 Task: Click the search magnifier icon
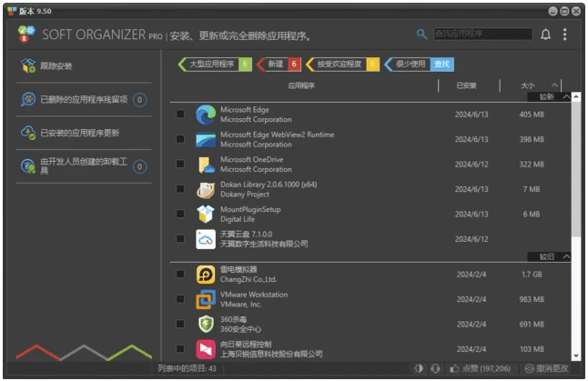(x=421, y=35)
